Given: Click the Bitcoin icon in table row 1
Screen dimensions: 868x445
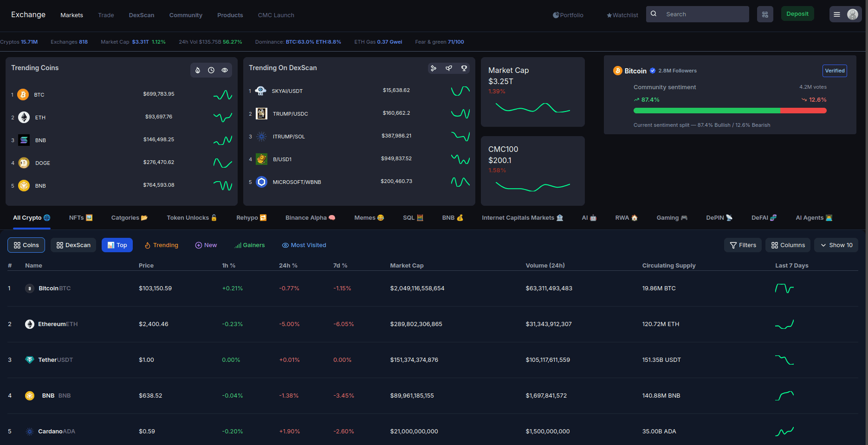Looking at the screenshot, I should [30, 288].
